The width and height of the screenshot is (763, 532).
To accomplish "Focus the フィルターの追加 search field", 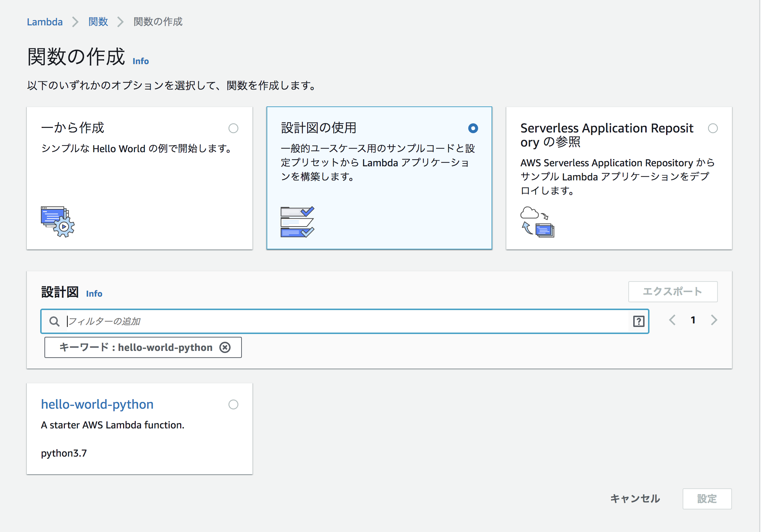I will coord(346,321).
